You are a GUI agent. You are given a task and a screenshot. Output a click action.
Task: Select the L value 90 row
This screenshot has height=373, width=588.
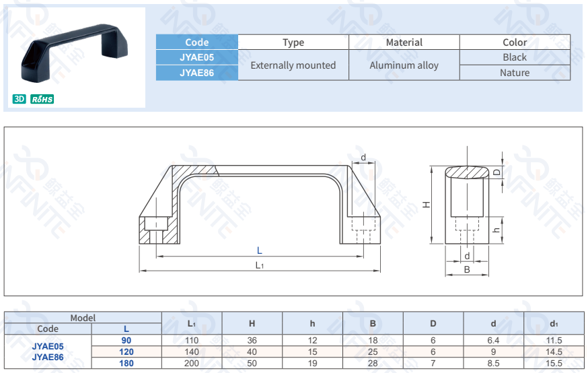126,341
